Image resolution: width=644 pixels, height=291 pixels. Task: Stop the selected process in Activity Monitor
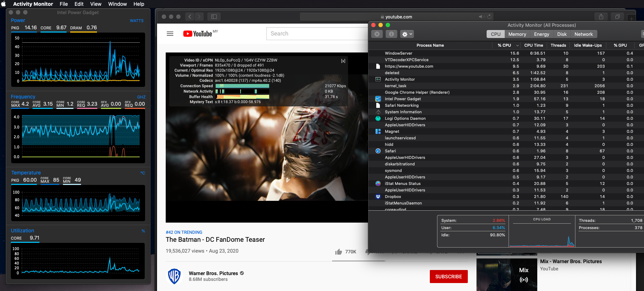click(x=377, y=34)
